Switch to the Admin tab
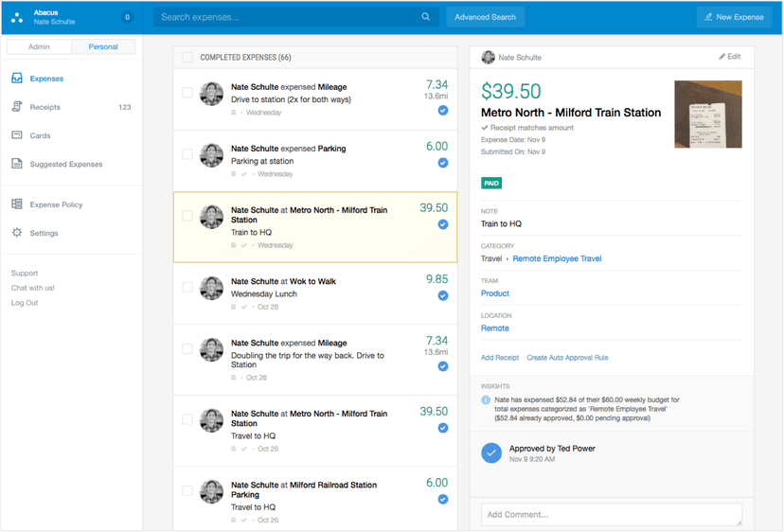The height and width of the screenshot is (532, 784). [39, 46]
